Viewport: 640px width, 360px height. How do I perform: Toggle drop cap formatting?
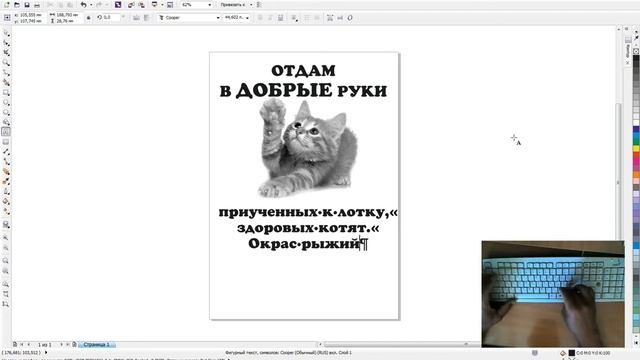(x=317, y=18)
